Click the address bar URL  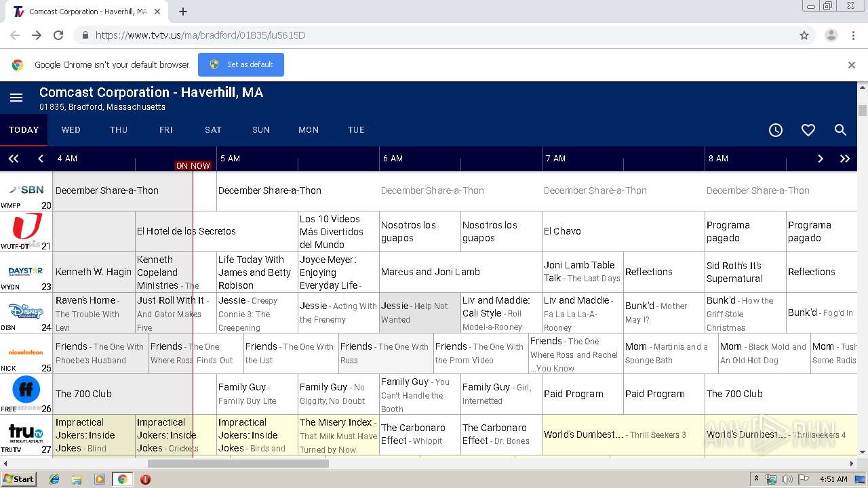click(200, 35)
